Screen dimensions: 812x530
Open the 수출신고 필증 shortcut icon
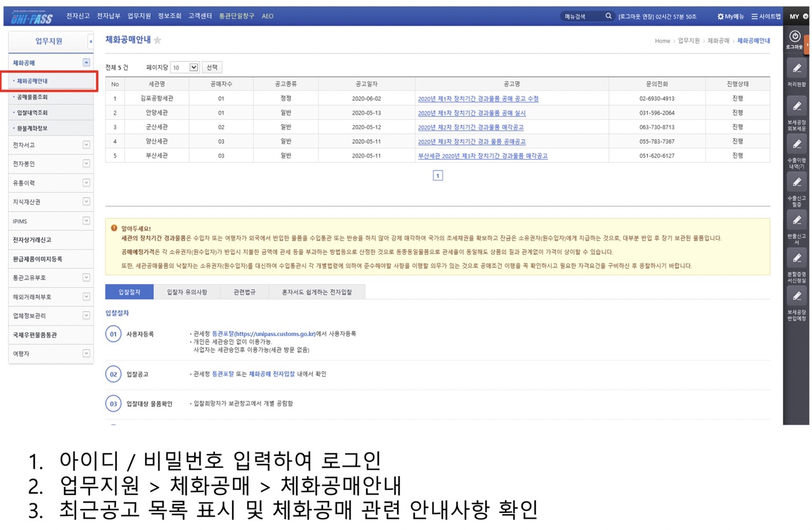pos(797,182)
